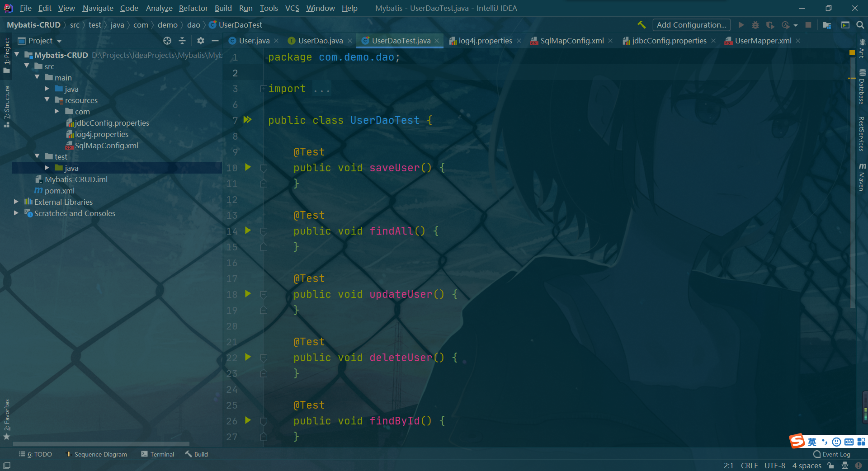Collapse the resources folder
868x471 pixels.
47,100
